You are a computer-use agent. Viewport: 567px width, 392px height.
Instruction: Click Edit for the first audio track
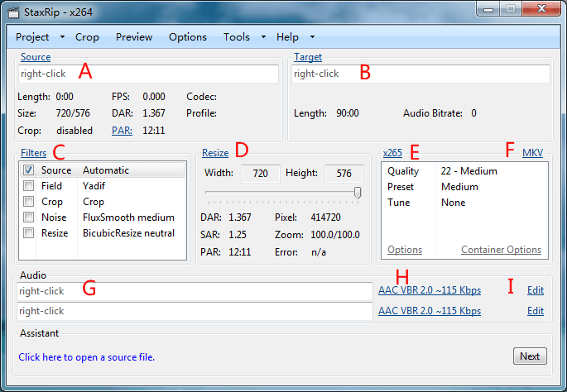[536, 290]
